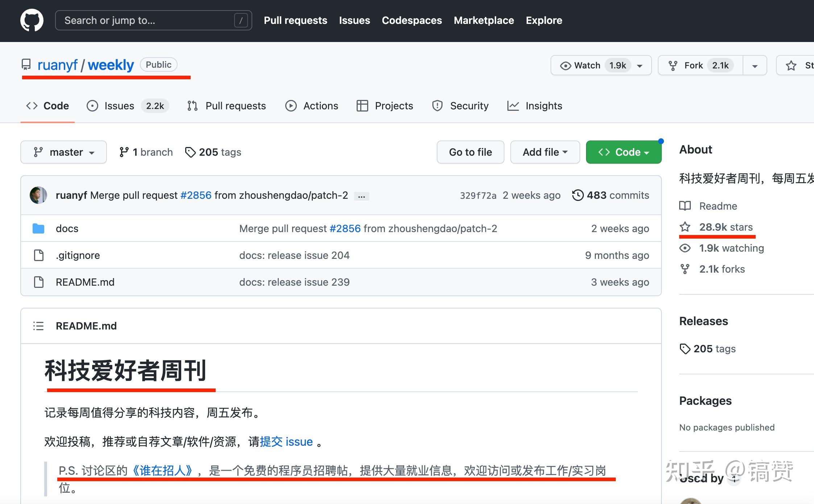Open the GitHub octocat home icon
Image resolution: width=814 pixels, height=504 pixels.
(x=32, y=20)
